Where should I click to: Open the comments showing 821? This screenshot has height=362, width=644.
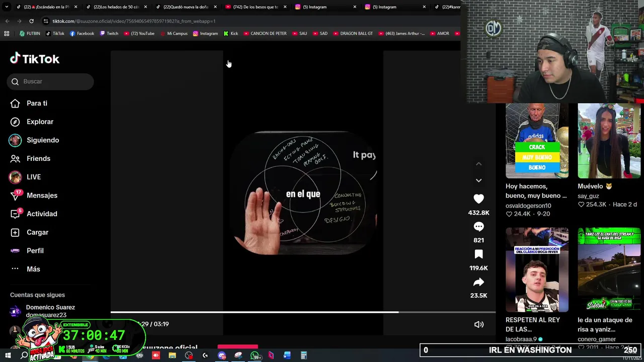tap(478, 227)
